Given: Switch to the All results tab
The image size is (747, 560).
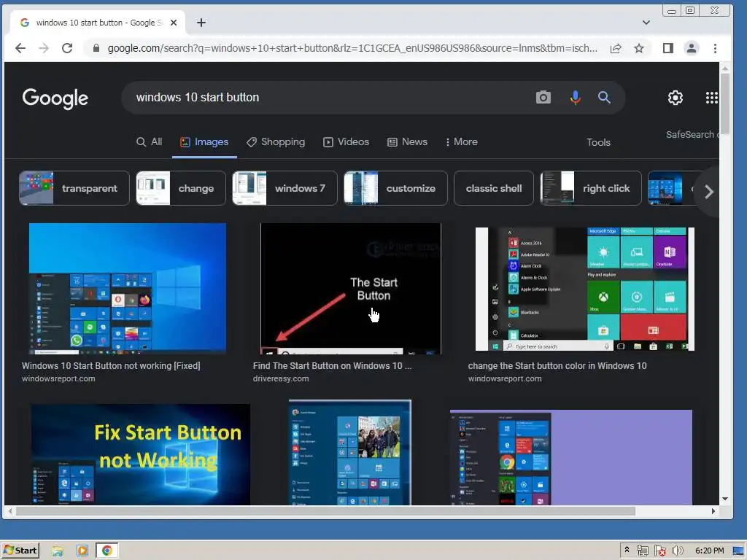Looking at the screenshot, I should pyautogui.click(x=149, y=142).
